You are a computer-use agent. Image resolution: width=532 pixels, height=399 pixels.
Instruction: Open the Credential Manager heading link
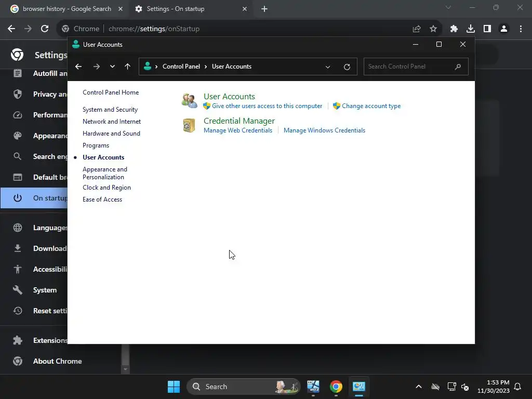[239, 121]
